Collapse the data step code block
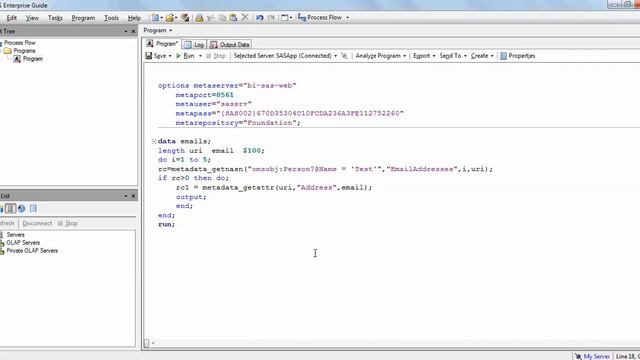This screenshot has height=360, width=640. pyautogui.click(x=154, y=141)
